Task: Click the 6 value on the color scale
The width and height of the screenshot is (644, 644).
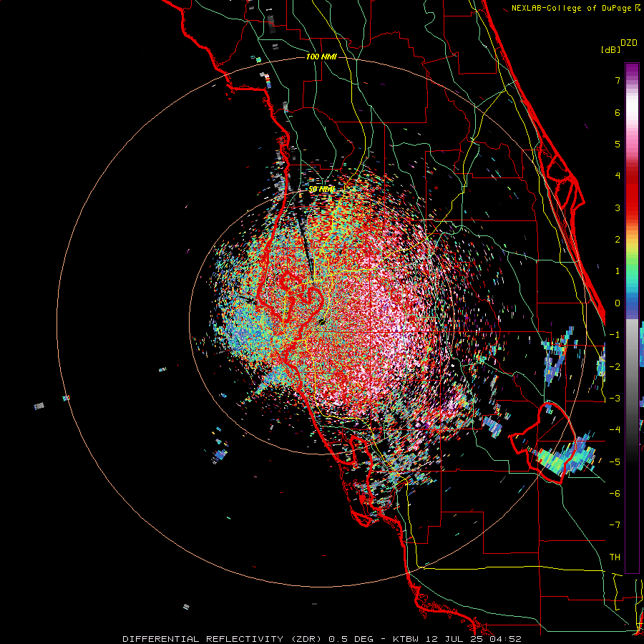Action: pos(618,112)
